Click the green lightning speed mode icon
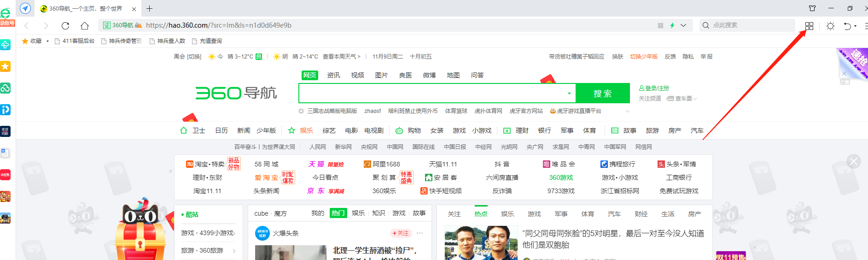This screenshot has width=868, height=260. coord(672,25)
